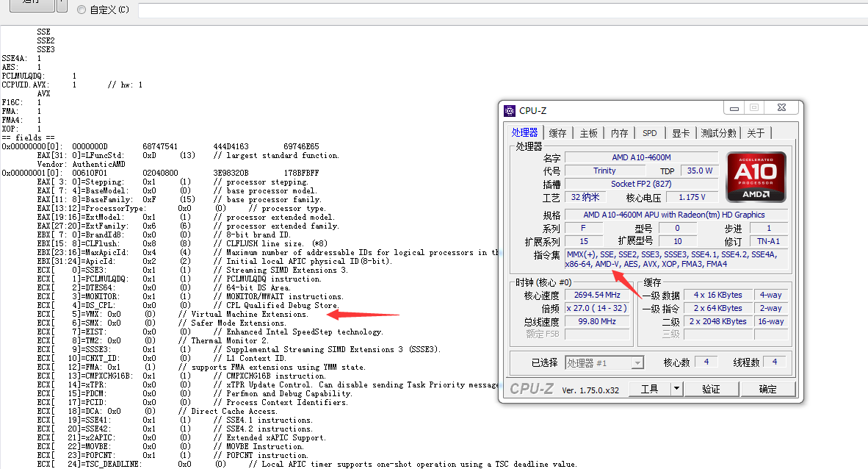Click the PCLMULQDQ: 1 line near the top
Viewport: 868px width, 469px height.
pyautogui.click(x=39, y=76)
